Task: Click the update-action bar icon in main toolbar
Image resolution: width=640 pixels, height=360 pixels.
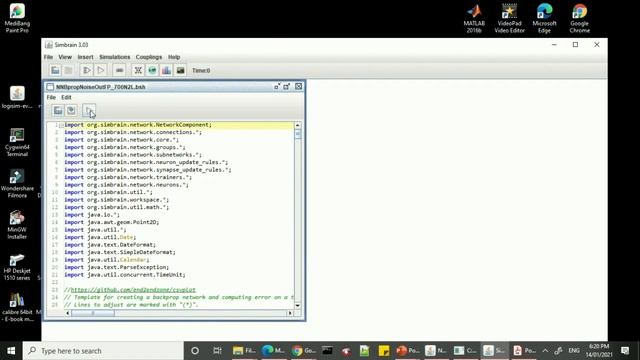Action: [119, 70]
